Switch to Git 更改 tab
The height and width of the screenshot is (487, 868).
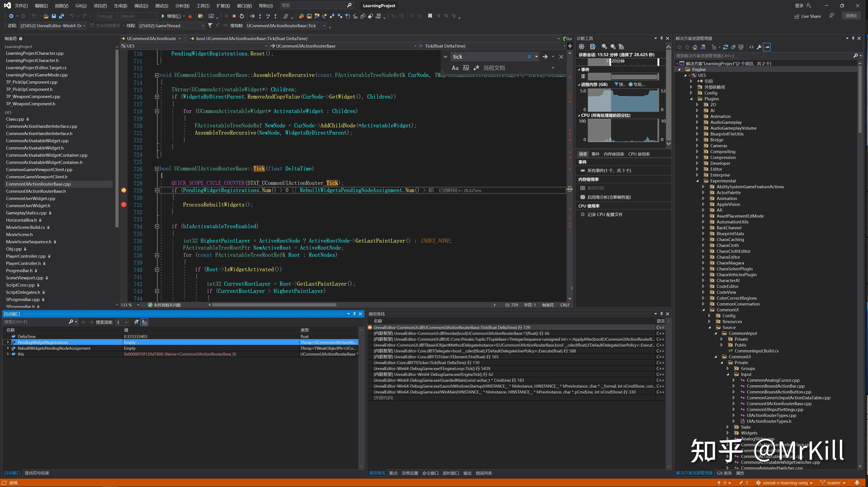point(724,473)
